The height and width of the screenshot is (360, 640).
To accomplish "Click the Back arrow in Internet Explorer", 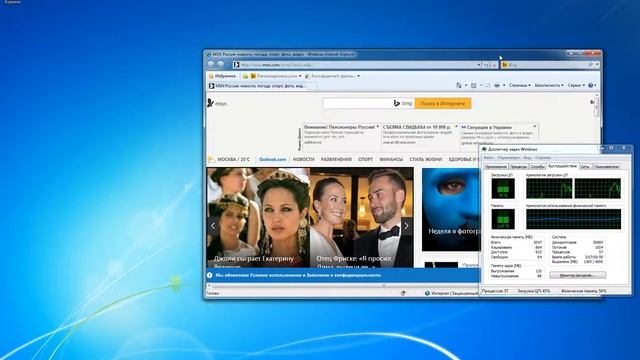I will [211, 64].
